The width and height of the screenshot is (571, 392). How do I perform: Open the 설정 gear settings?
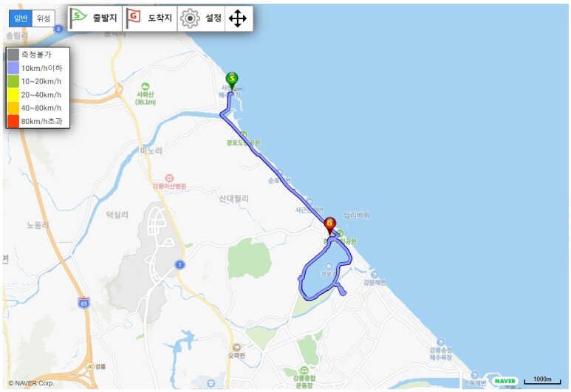[x=202, y=18]
